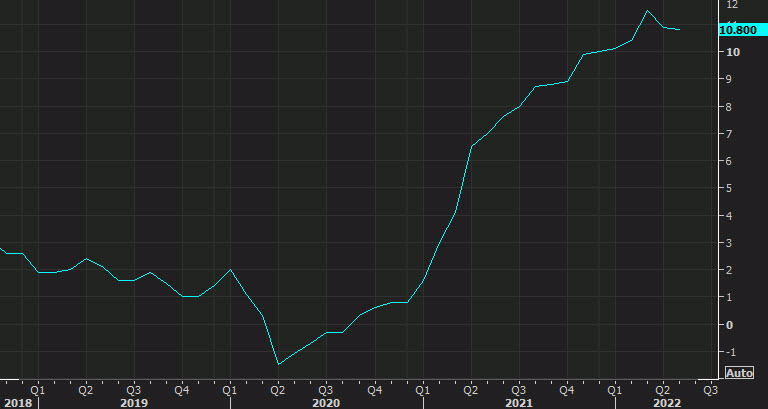The image size is (768, 409).
Task: Select the 2018 year label
Action: point(17,402)
